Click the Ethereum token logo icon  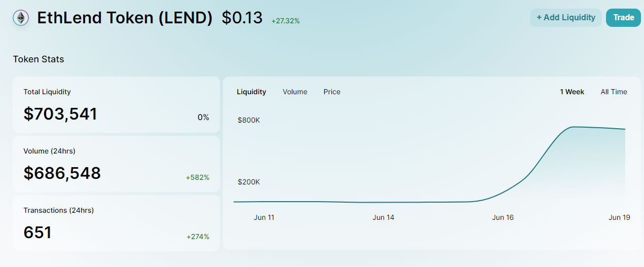pyautogui.click(x=21, y=18)
